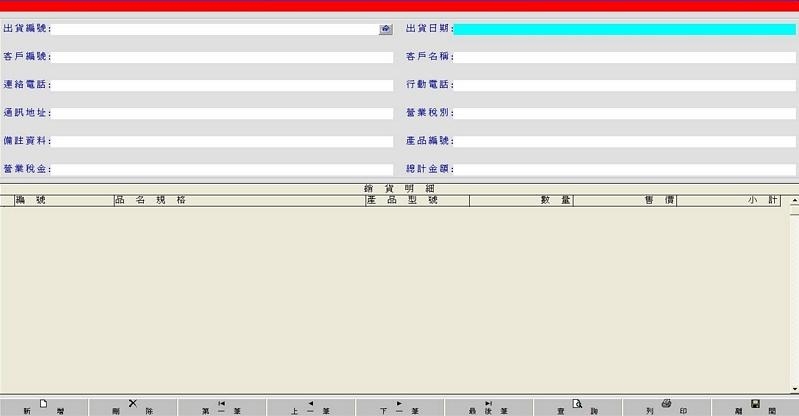Click the 品名規格 column header
This screenshot has height=416, width=799.
point(240,201)
